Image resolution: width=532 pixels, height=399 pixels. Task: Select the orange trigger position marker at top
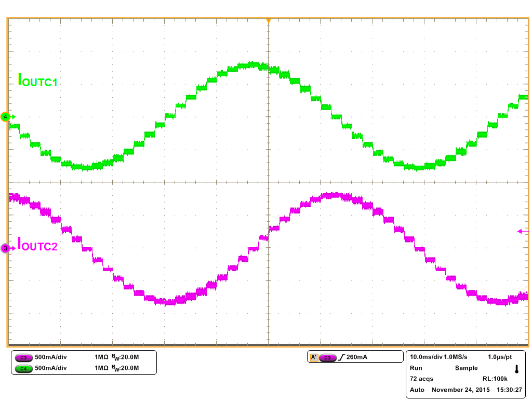click(268, 21)
